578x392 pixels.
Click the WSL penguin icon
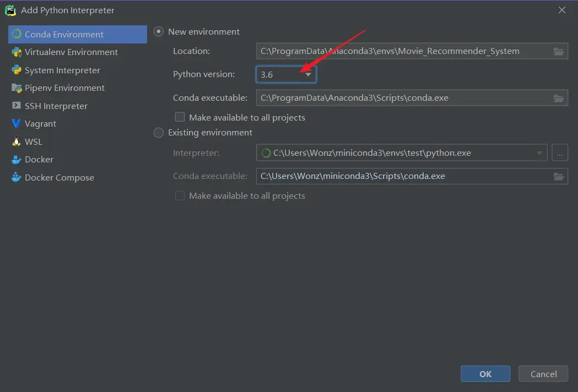pyautogui.click(x=17, y=141)
